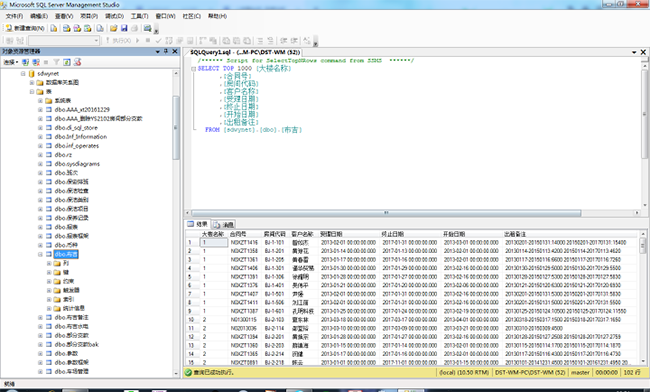Expand the 触发器 triggers folder
Viewport: 650px width, 392px height.
pos(49,290)
